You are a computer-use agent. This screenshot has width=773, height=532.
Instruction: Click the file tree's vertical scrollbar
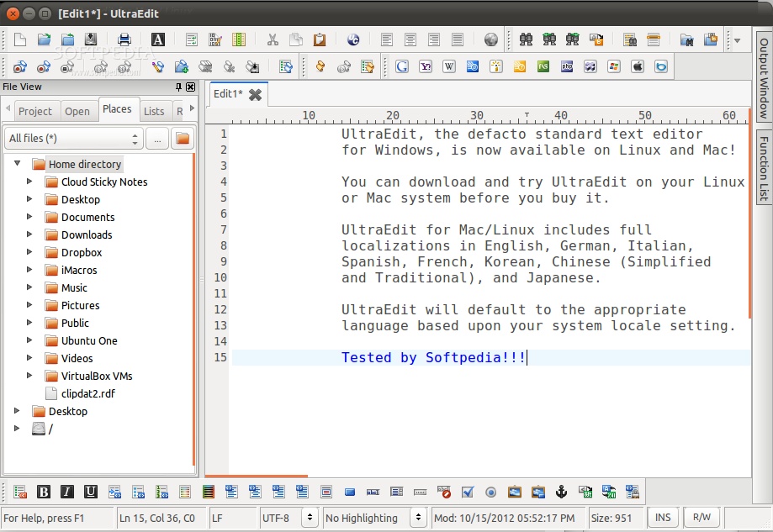(193, 309)
